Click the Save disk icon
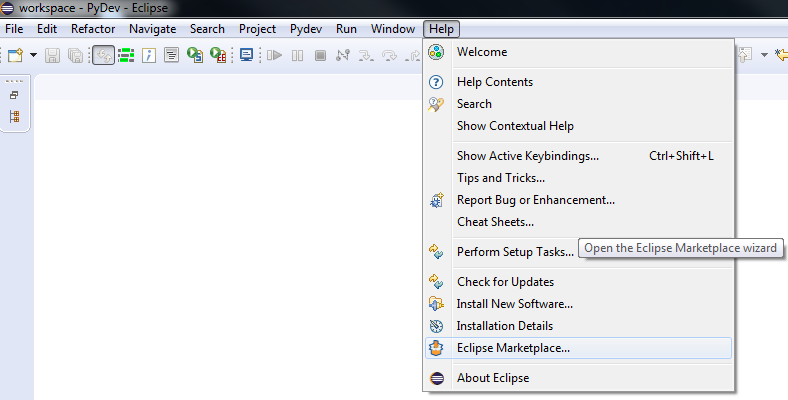788x400 pixels. [52, 55]
